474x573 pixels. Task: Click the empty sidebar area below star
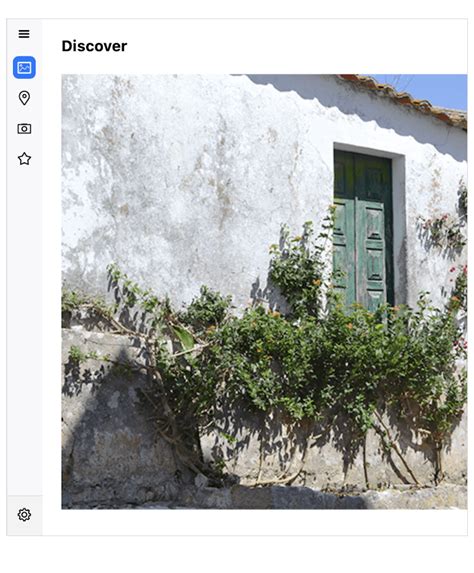tap(24, 329)
